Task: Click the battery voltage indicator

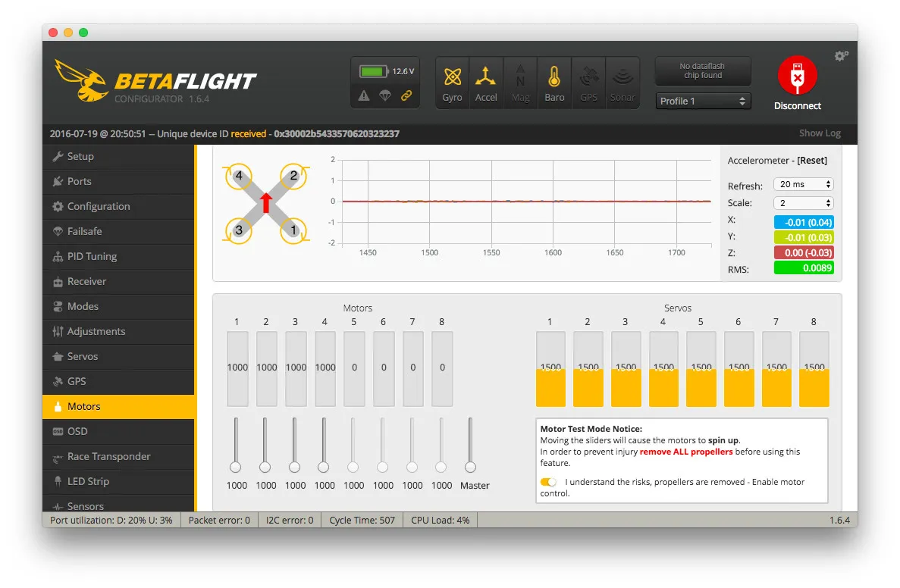Action: (x=387, y=71)
